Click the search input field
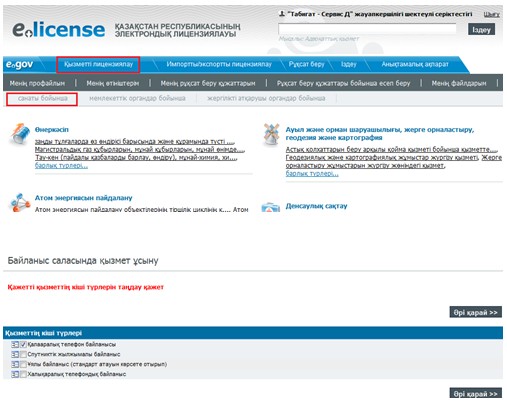This screenshot has width=507, height=404. tap(367, 29)
